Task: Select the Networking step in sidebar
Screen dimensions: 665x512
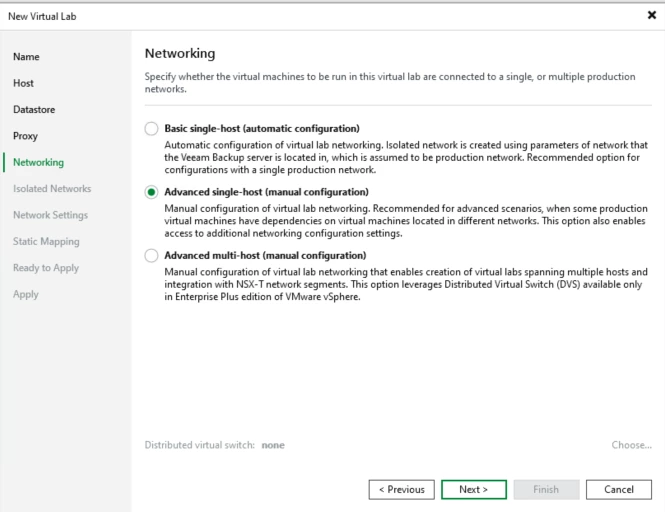Action: point(38,162)
